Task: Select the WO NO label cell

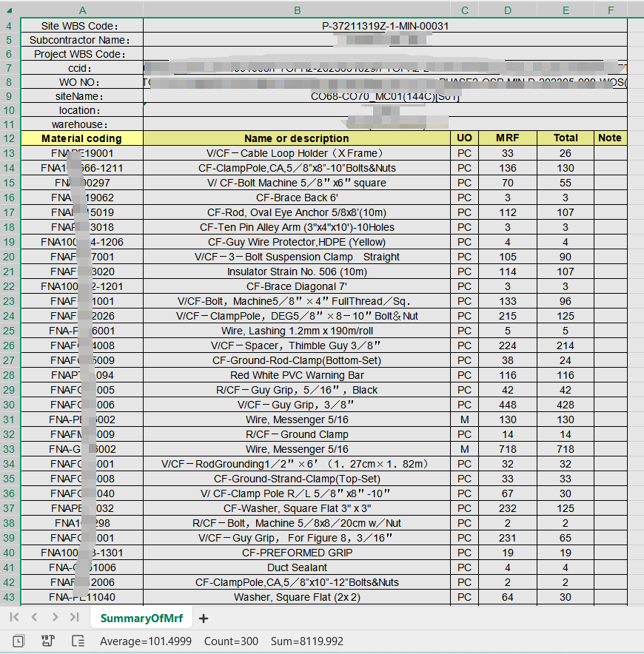Action: pyautogui.click(x=82, y=82)
